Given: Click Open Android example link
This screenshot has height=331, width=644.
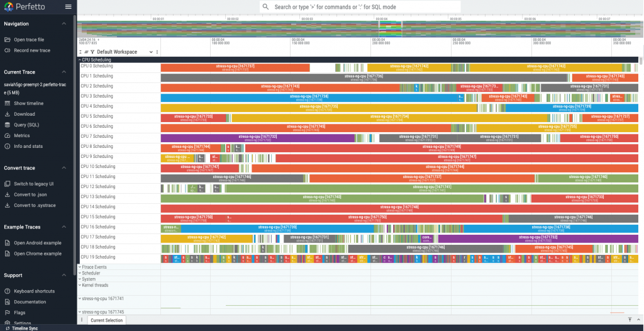Looking at the screenshot, I should click(x=38, y=243).
